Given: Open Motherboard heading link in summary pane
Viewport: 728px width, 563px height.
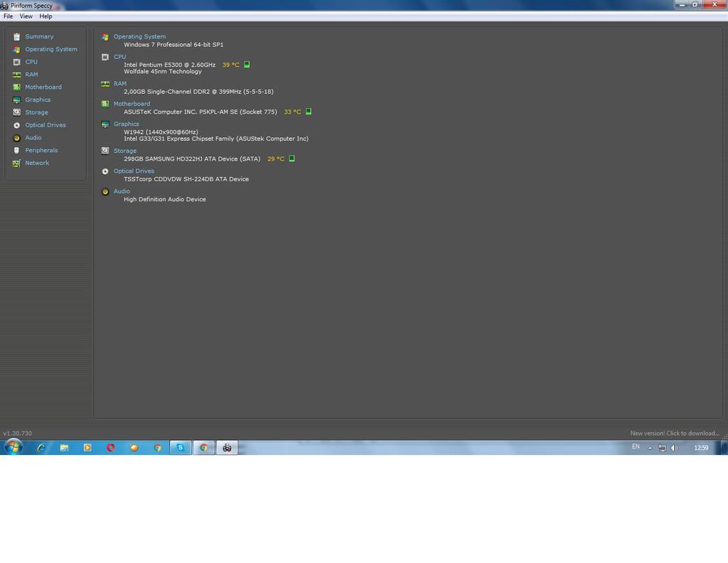Looking at the screenshot, I should point(132,104).
